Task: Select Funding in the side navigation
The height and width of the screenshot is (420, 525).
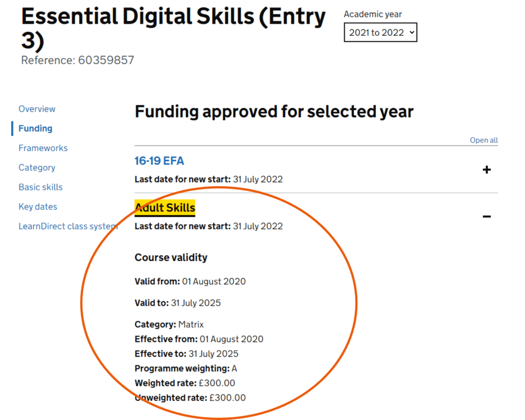Action: (x=35, y=128)
